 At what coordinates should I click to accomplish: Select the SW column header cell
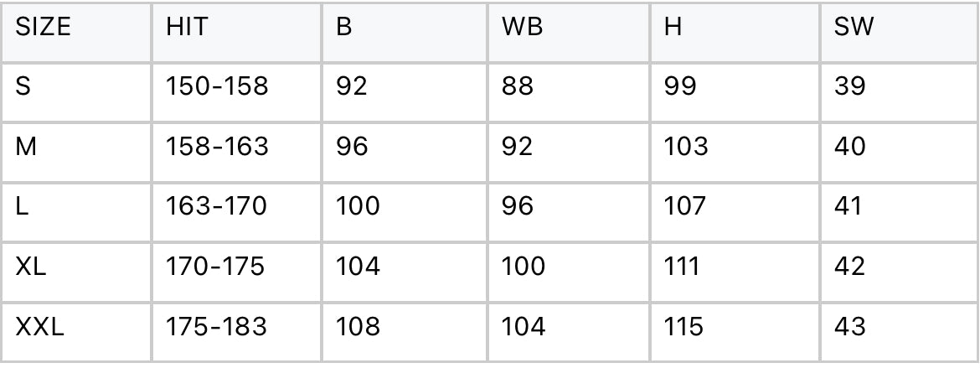click(x=854, y=28)
